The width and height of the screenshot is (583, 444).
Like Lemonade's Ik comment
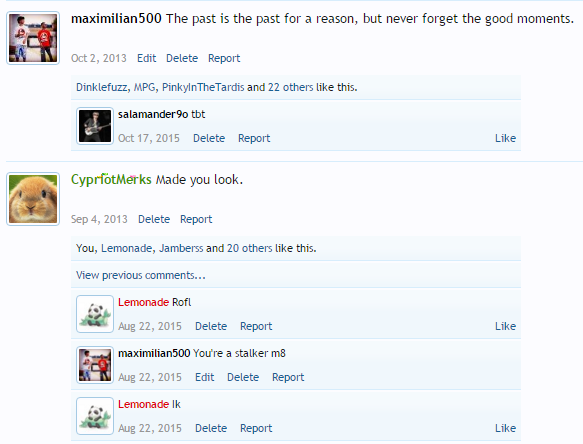[505, 428]
